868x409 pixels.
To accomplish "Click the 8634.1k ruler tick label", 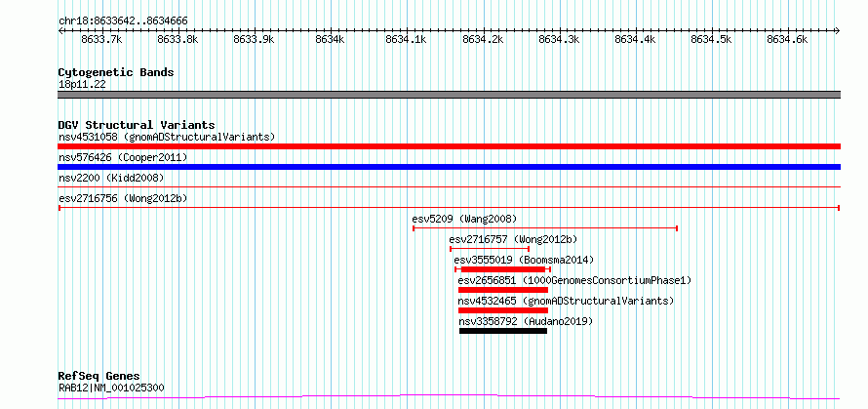I will (x=407, y=39).
